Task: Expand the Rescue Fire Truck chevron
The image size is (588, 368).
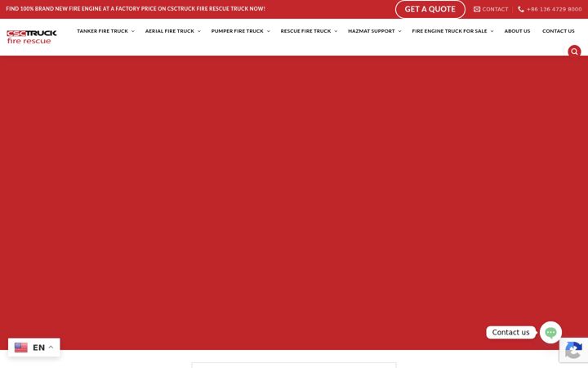Action: coord(336,31)
